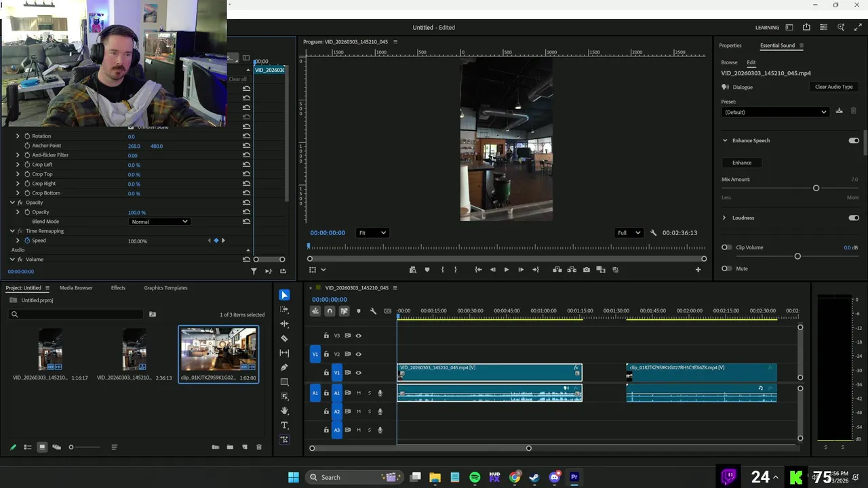Open timeline display settings wrench

373,311
